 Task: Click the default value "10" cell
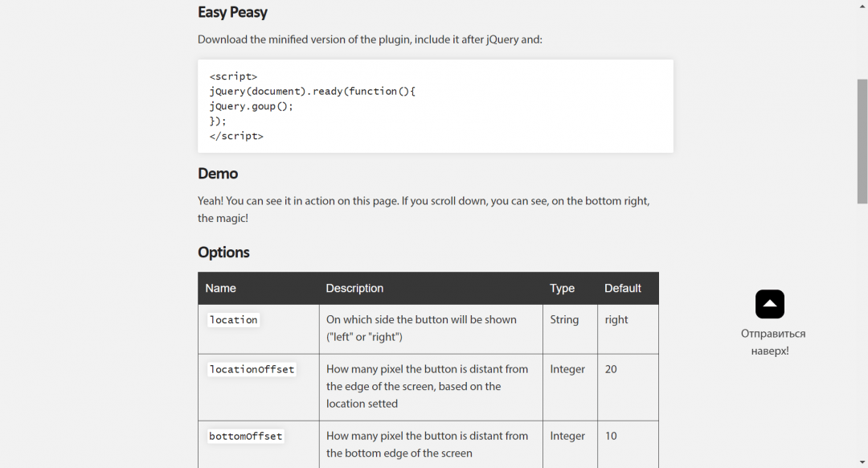(611, 437)
